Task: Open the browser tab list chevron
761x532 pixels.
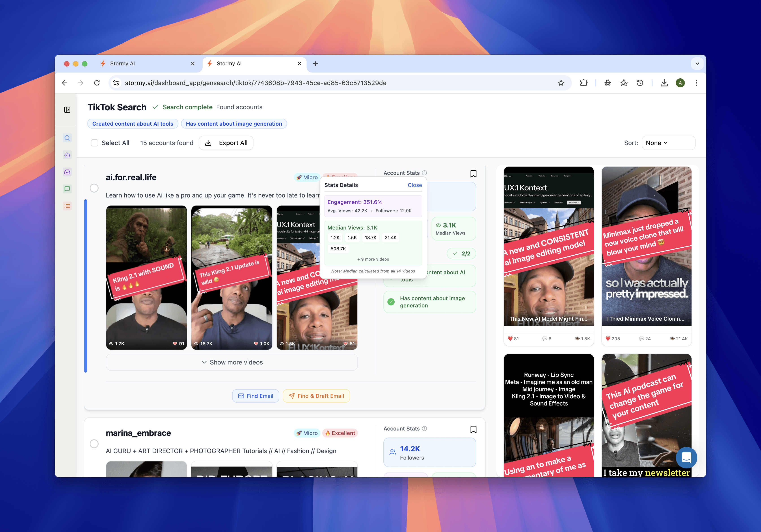Action: click(697, 64)
